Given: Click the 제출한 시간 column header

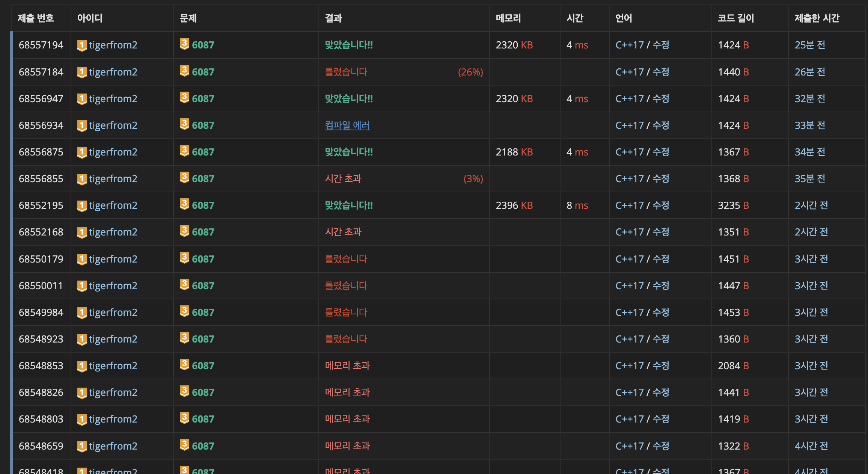Looking at the screenshot, I should coord(817,18).
